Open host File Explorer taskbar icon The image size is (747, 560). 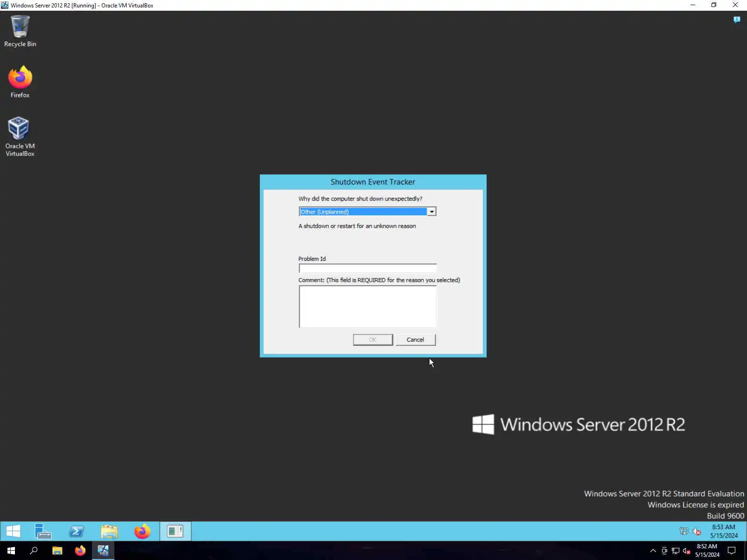[57, 551]
